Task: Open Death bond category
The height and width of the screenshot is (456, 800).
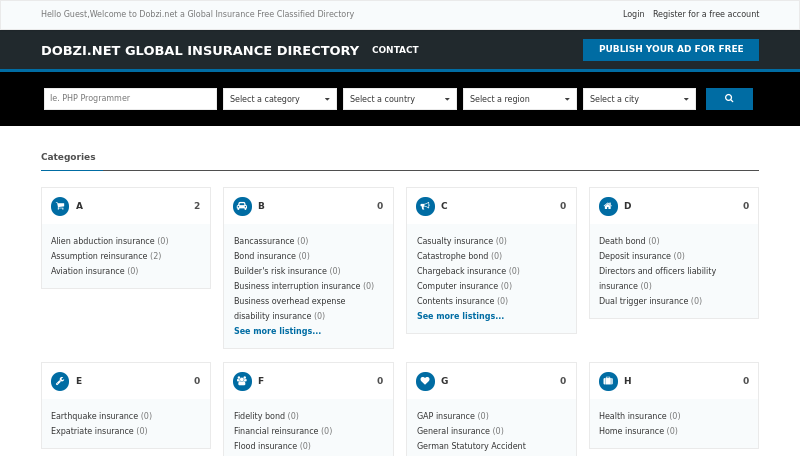Action: 622,241
